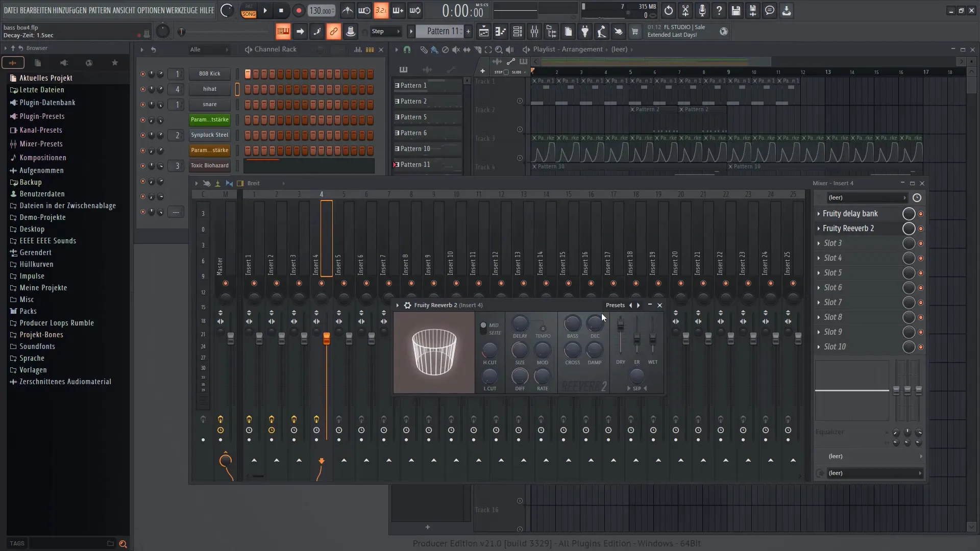Open the microphone one-click recording icon
Viewport: 980px width, 551px height.
click(x=702, y=10)
